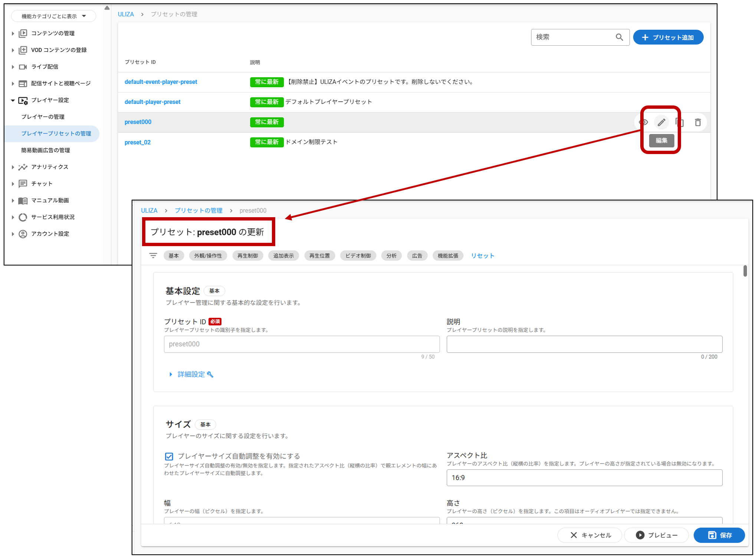Collapse the プレイヤー設定 tree arrow

(x=13, y=100)
